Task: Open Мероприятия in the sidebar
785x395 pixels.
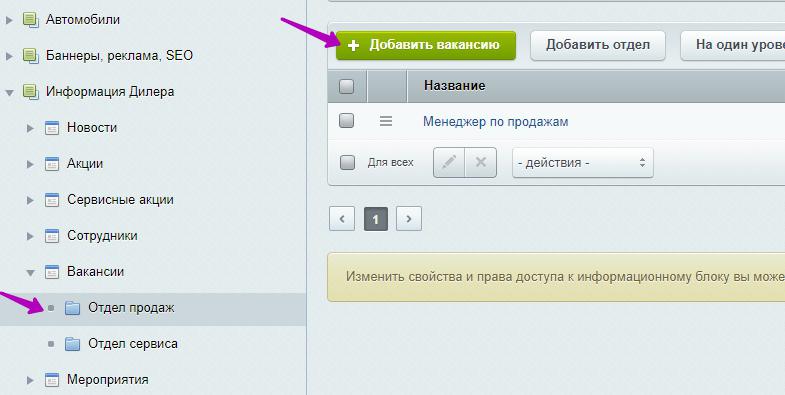Action: (108, 380)
